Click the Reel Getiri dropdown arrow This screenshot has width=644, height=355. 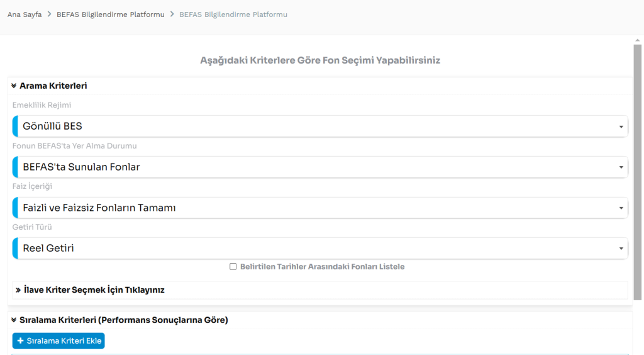coord(621,249)
